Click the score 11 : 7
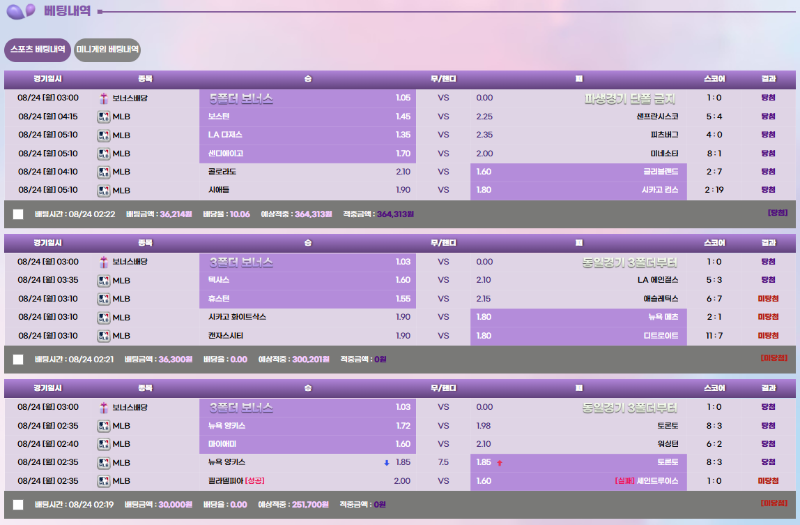This screenshot has width=800, height=525. coord(714,336)
